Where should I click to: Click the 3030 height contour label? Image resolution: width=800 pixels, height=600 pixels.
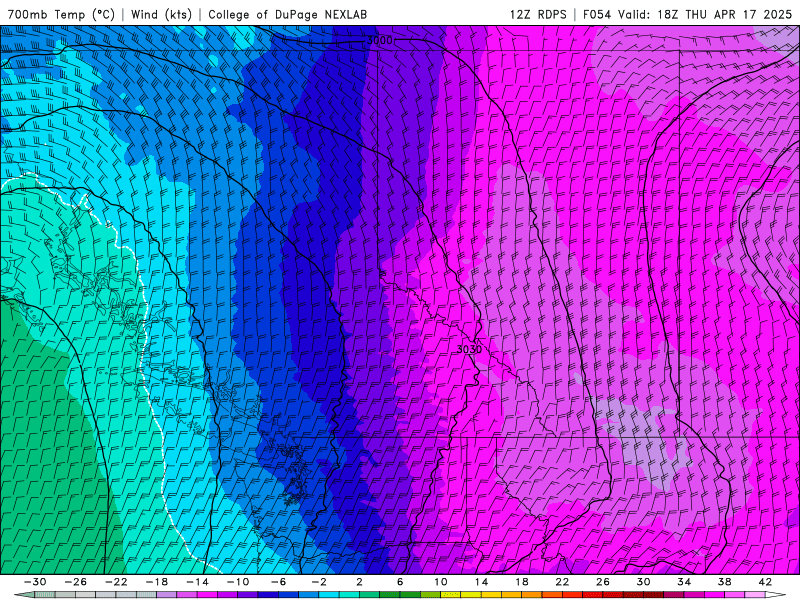(469, 349)
